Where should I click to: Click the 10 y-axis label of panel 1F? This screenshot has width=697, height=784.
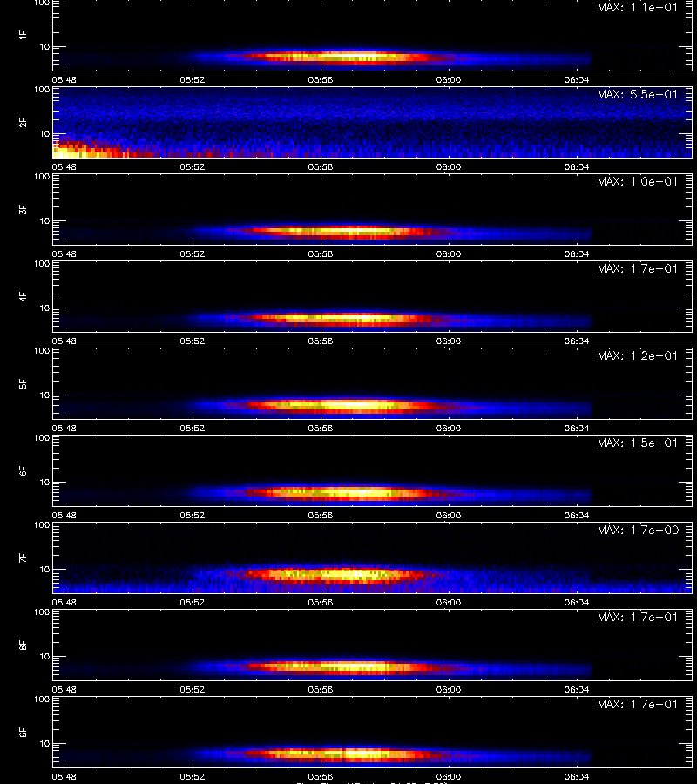(44, 47)
